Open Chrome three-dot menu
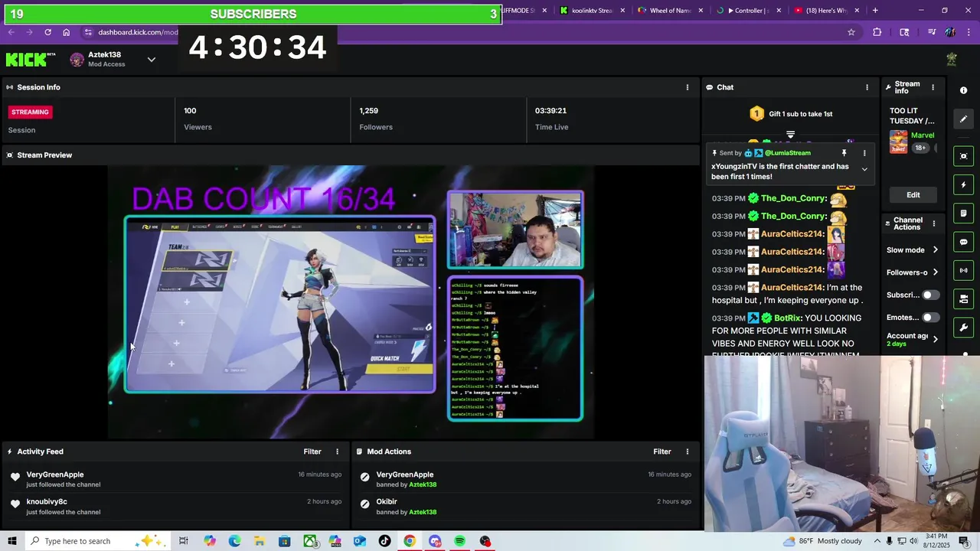This screenshot has height=551, width=980. tap(969, 32)
